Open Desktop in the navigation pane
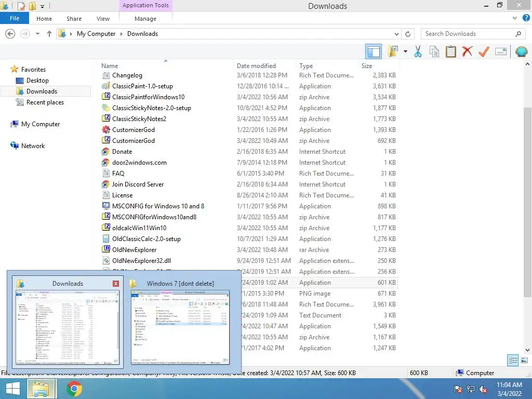This screenshot has height=399, width=532. tap(37, 81)
